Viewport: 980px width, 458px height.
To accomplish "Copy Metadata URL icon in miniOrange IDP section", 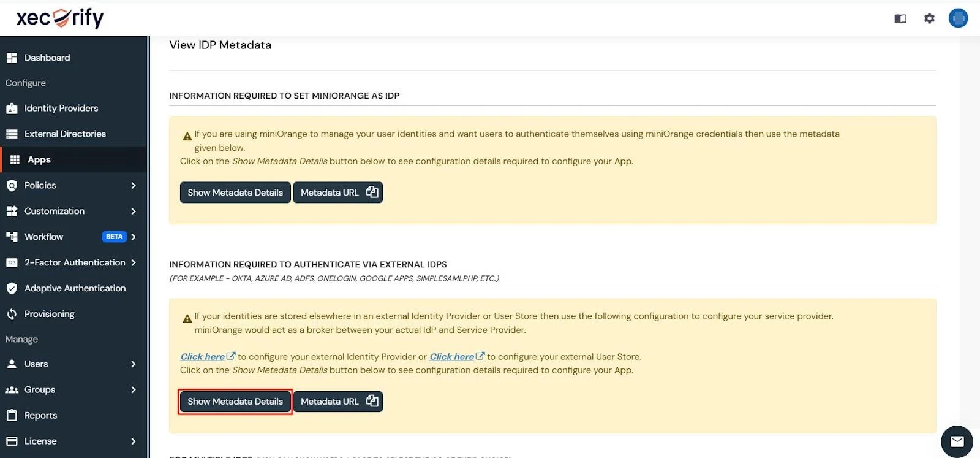I will coord(372,192).
